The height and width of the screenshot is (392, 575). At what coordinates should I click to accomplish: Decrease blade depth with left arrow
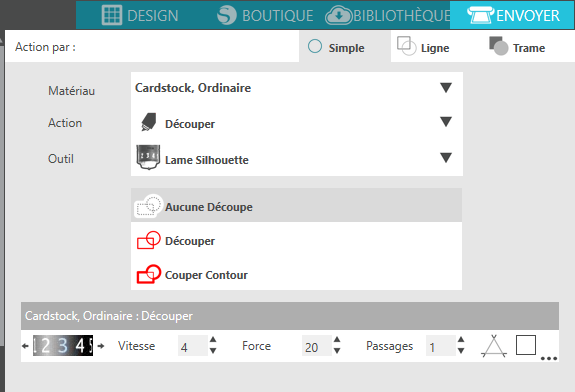click(x=25, y=346)
